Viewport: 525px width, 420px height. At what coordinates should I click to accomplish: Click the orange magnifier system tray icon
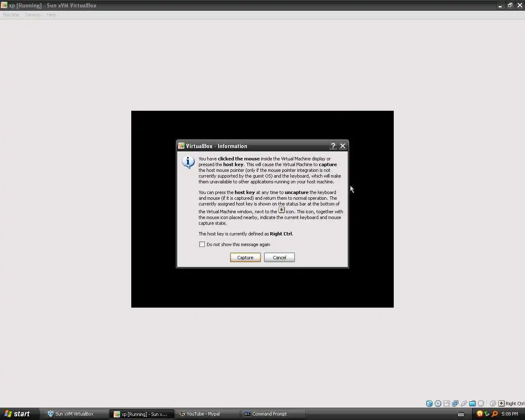point(495,414)
